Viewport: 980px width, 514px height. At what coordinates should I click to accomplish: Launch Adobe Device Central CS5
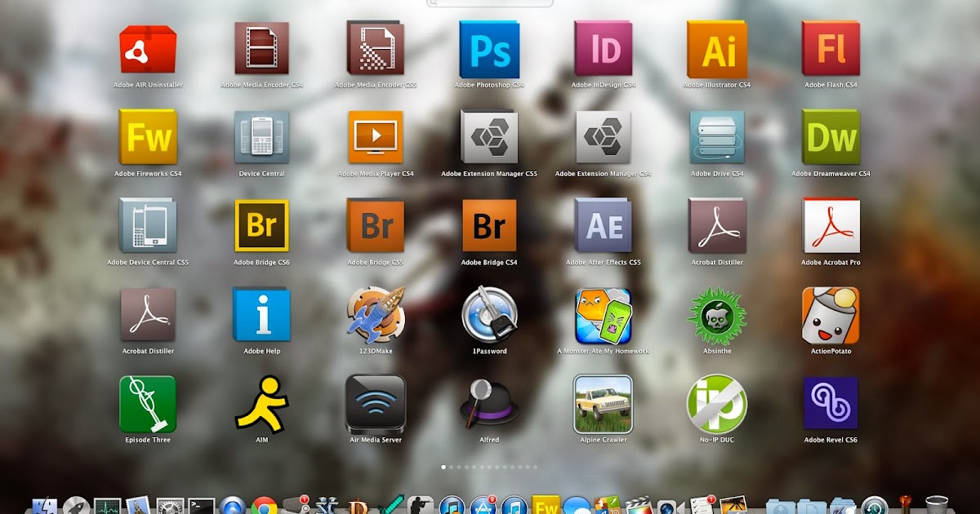tap(148, 227)
